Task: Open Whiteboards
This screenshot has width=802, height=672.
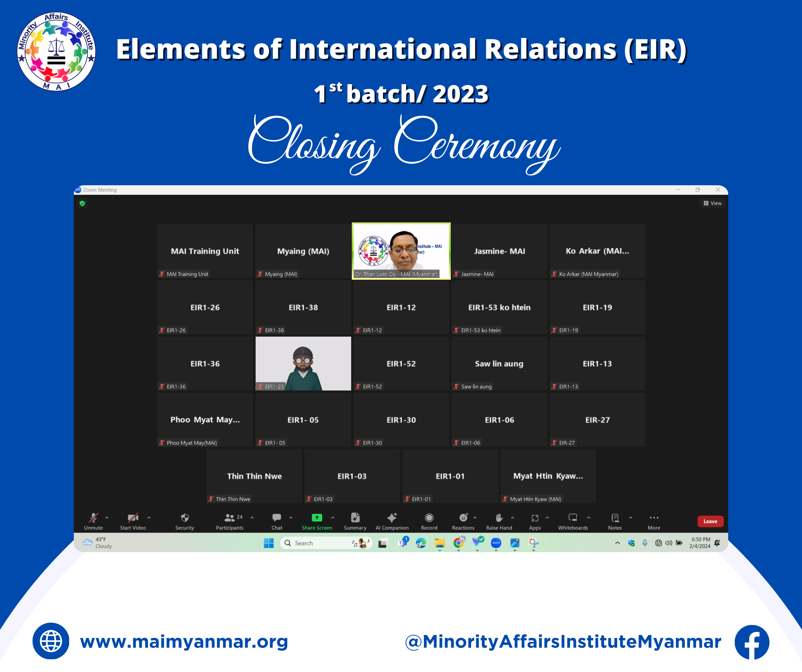Action: [573, 522]
